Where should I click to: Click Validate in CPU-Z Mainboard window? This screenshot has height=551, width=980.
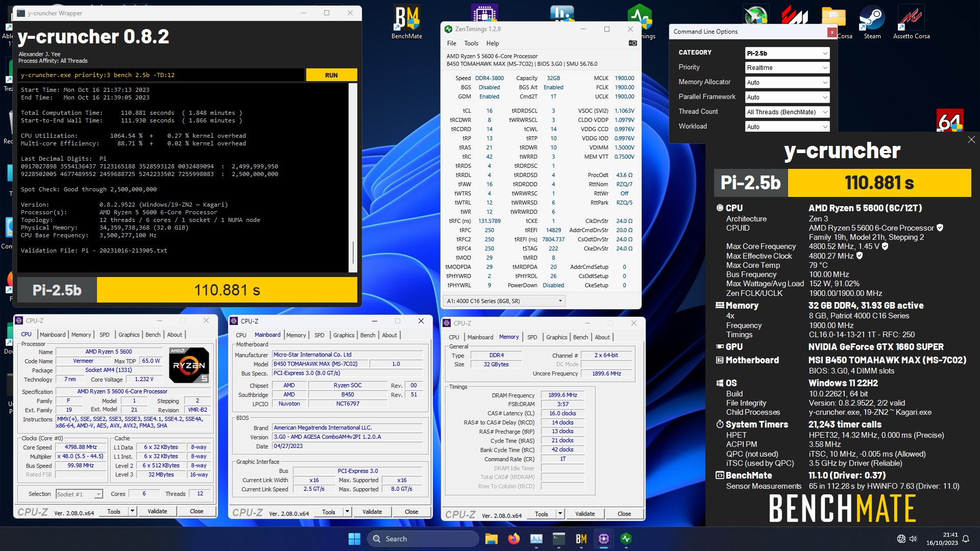click(372, 512)
